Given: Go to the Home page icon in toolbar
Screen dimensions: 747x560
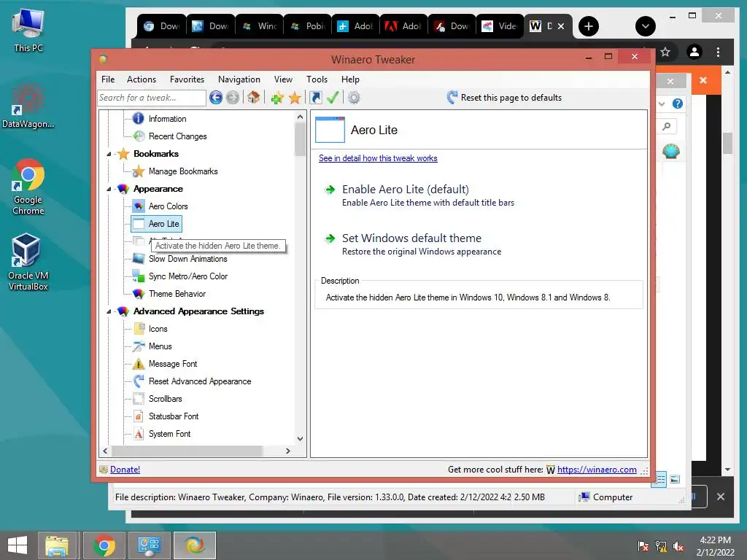Looking at the screenshot, I should pos(253,98).
